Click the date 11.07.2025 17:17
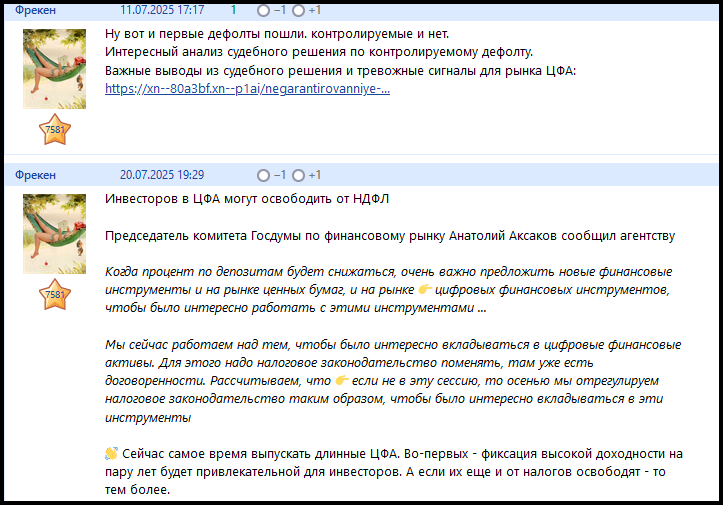Viewport: 723px width, 505px height. 162,10
